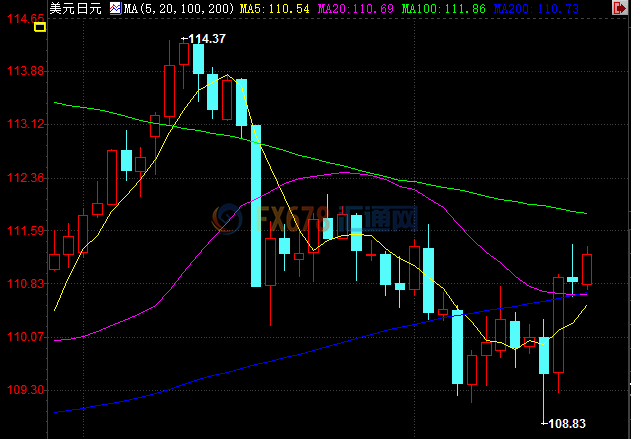Click the green MA100:111.86 value
The height and width of the screenshot is (439, 631).
point(444,8)
